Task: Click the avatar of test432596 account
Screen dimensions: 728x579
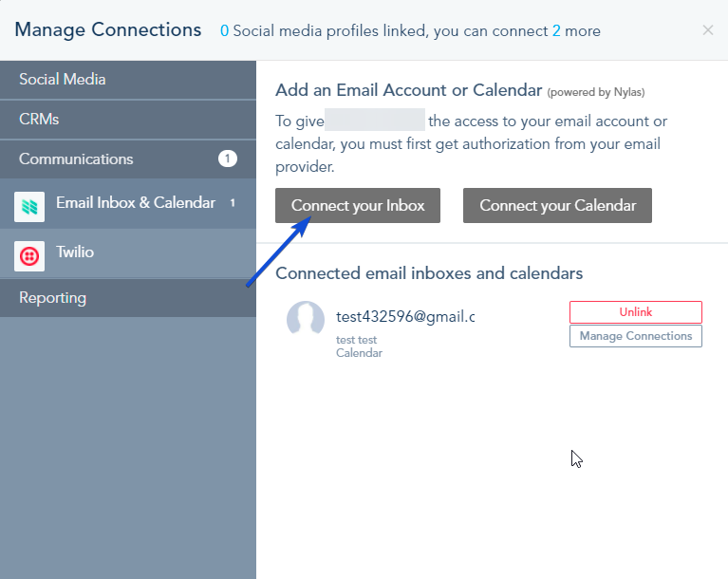Action: tap(306, 319)
